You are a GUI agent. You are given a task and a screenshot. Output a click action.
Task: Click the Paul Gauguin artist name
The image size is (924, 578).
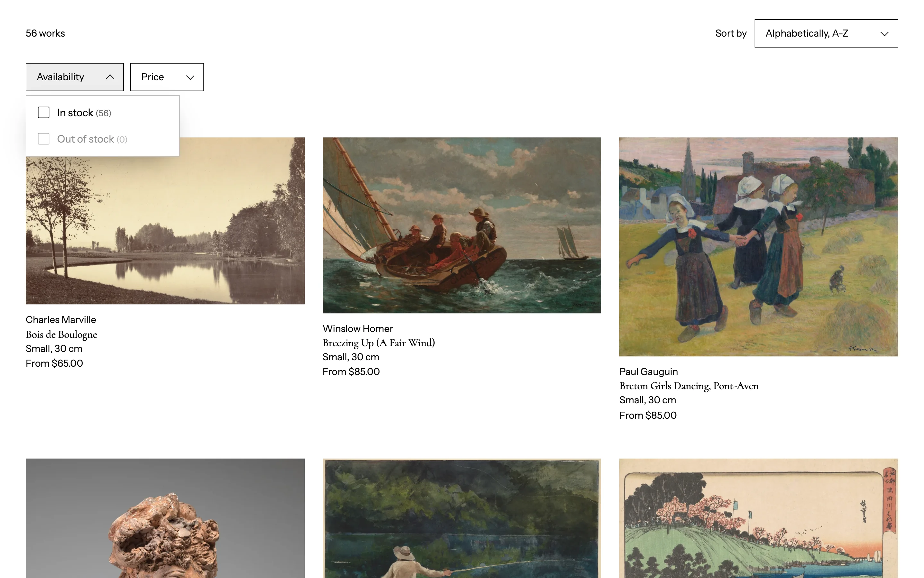(648, 372)
